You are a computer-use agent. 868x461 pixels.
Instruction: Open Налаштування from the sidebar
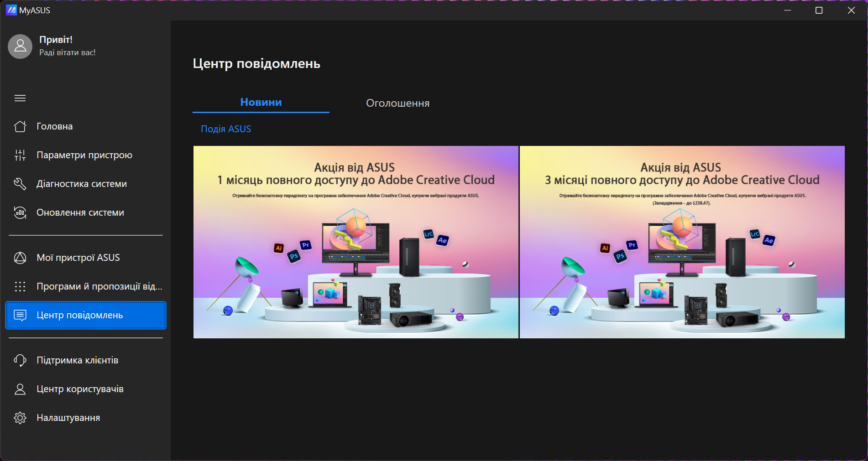point(86,418)
